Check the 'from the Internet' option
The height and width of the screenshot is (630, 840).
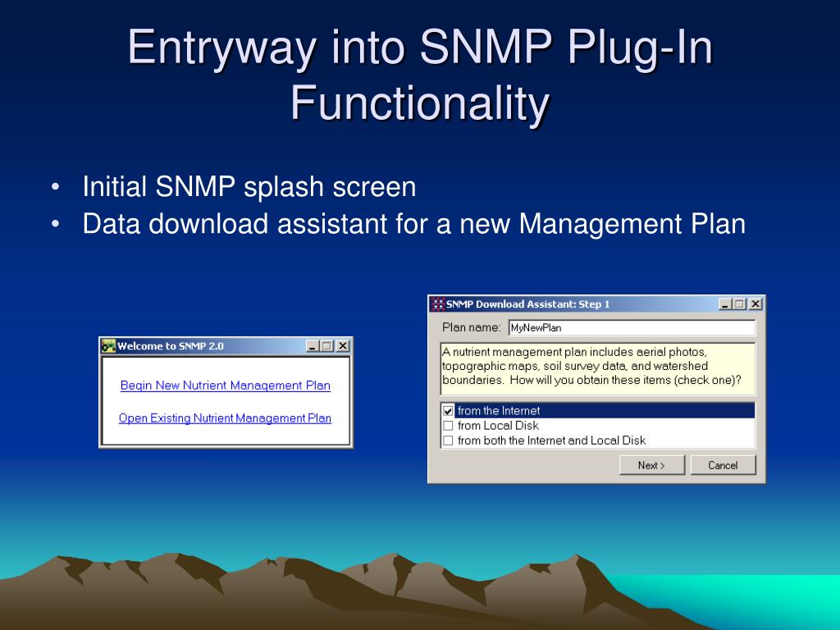[449, 411]
